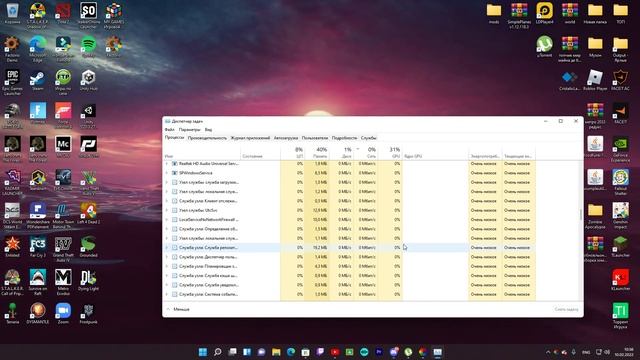Screen dimensions: 640x360
Task: Sort by the Память column header
Action: pyautogui.click(x=317, y=153)
